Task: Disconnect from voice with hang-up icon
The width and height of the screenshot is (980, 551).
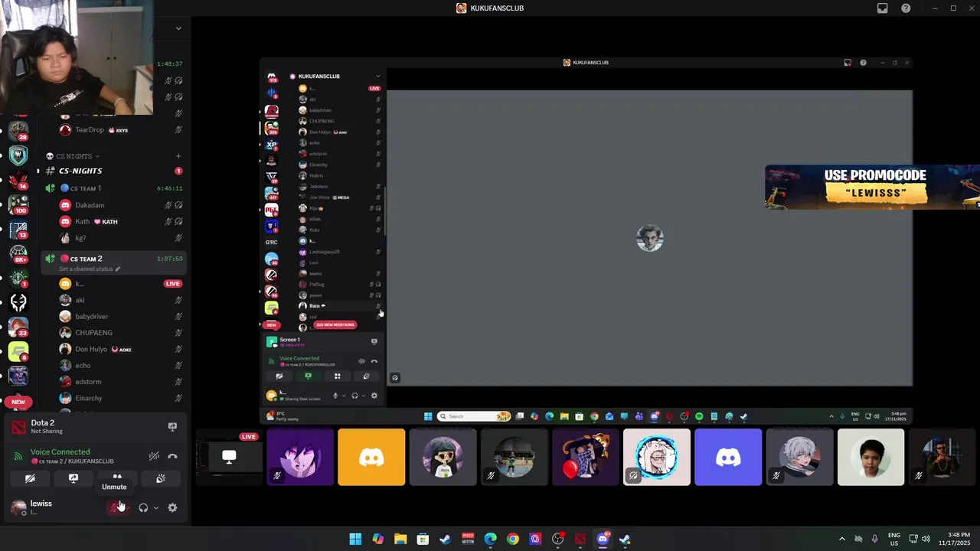Action: pyautogui.click(x=172, y=456)
